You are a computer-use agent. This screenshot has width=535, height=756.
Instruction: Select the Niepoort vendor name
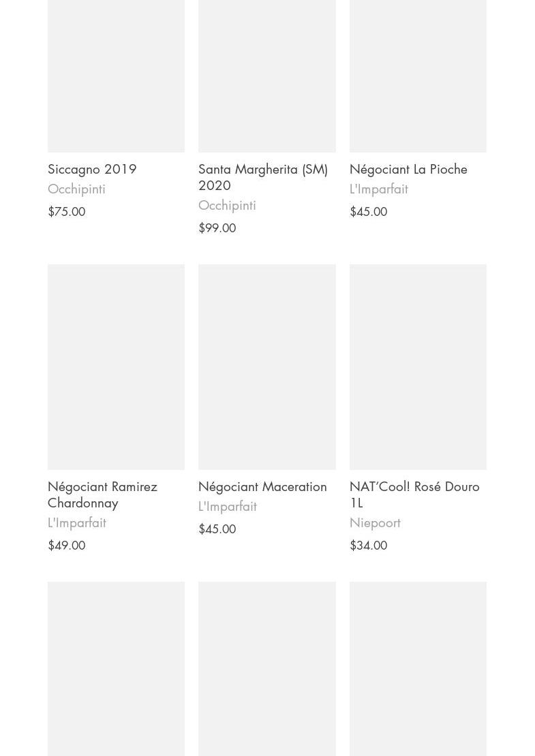point(375,522)
